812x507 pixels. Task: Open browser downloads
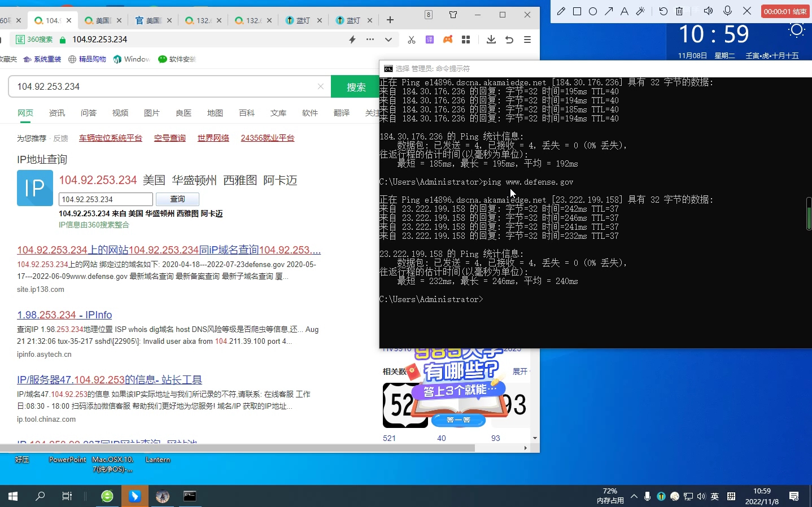(491, 40)
